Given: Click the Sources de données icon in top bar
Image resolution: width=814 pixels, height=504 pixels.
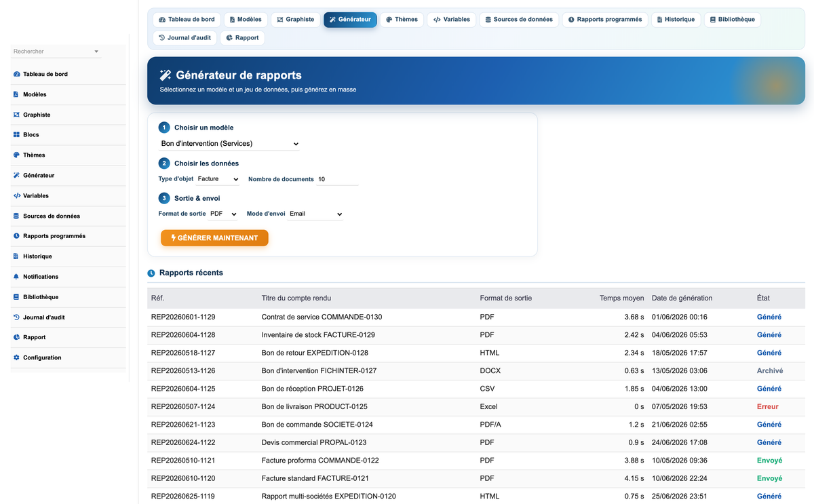Looking at the screenshot, I should point(488,20).
